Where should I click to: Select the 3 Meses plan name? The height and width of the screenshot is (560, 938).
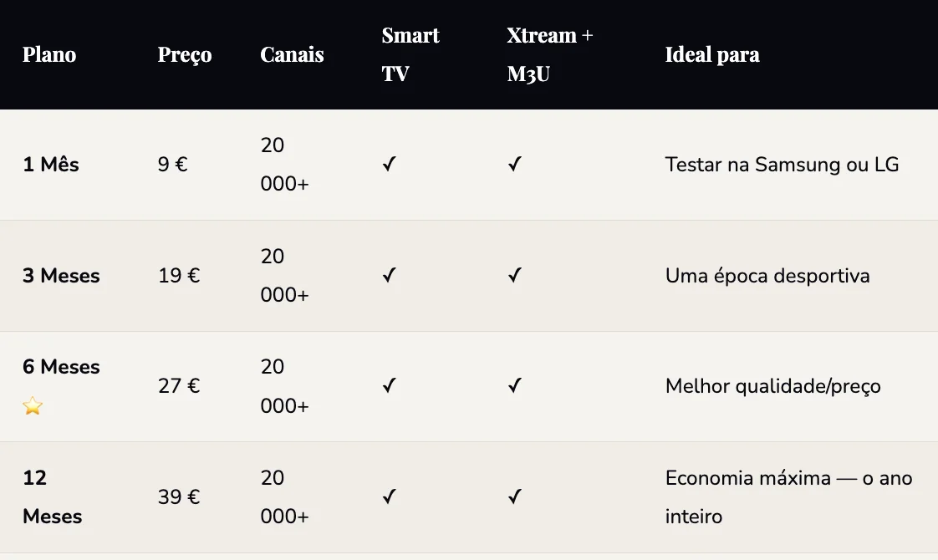pyautogui.click(x=61, y=276)
